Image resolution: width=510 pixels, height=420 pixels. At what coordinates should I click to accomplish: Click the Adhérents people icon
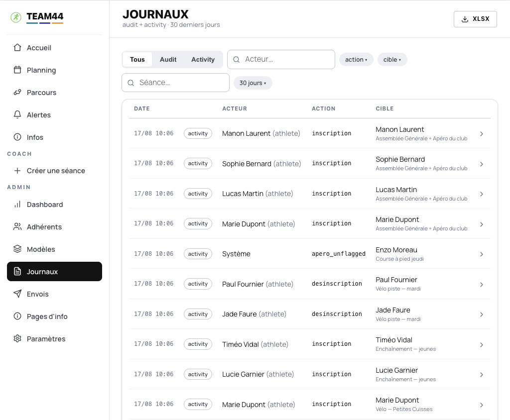click(x=17, y=227)
